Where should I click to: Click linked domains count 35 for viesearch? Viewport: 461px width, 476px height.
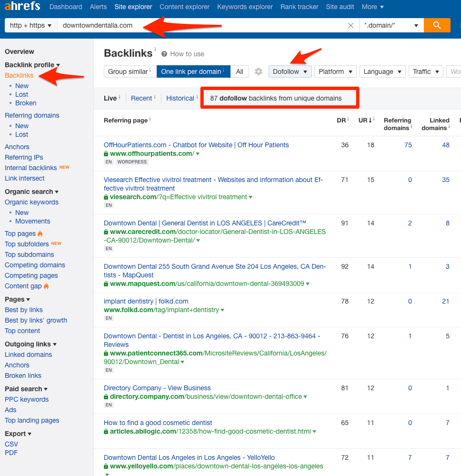pos(445,180)
